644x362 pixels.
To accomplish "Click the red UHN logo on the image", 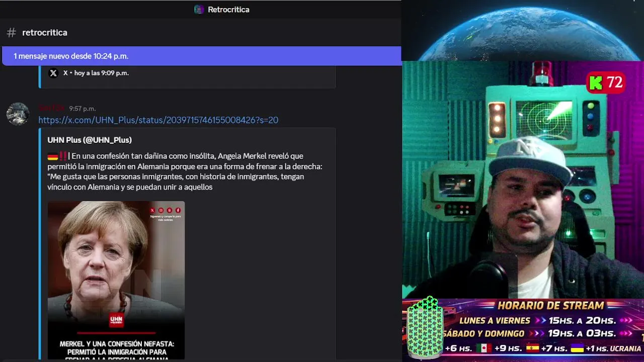I will (x=116, y=320).
